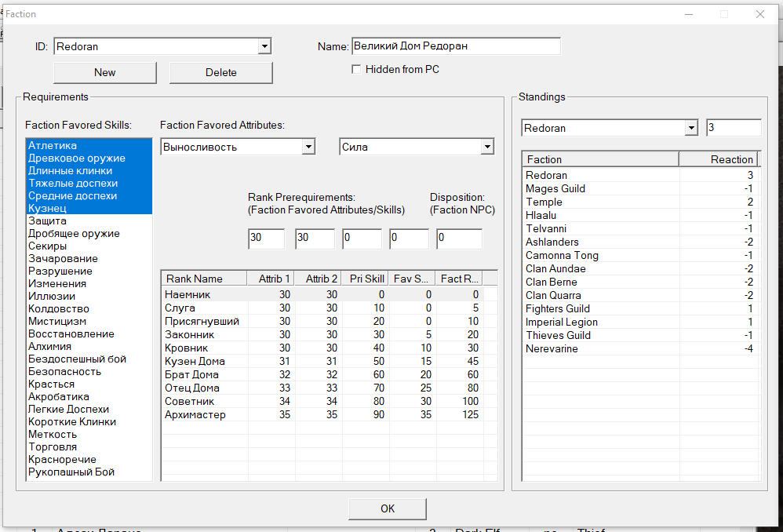Select Temple in Standings list
The image size is (783, 532).
point(640,202)
